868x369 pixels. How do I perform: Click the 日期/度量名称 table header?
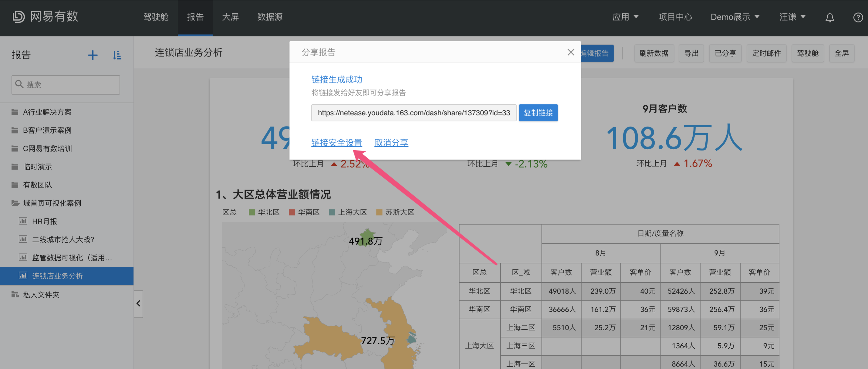(x=660, y=234)
